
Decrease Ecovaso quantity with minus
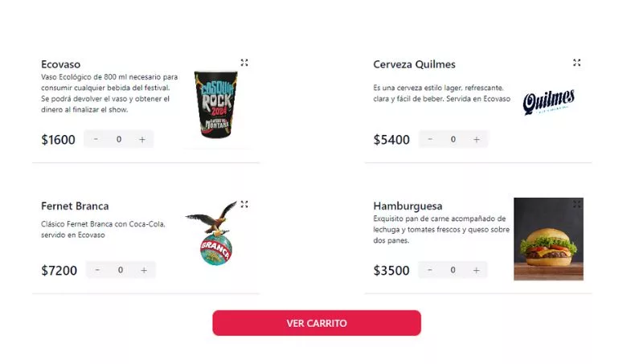point(96,139)
